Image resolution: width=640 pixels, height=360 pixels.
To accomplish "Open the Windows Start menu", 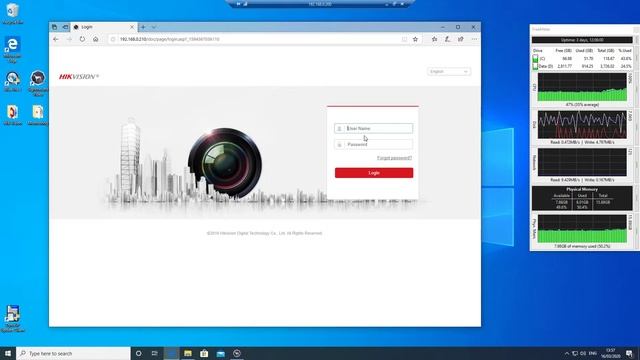I will (8, 353).
